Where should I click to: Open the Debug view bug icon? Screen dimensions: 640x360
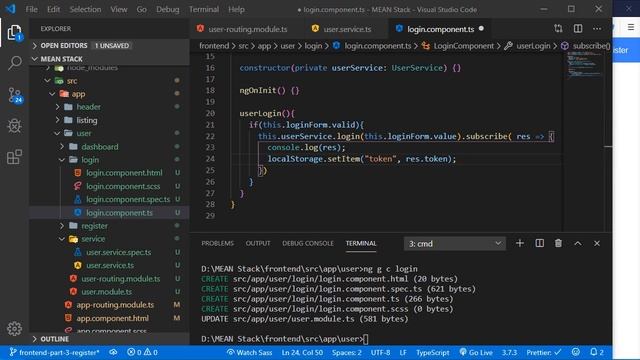coord(14,126)
